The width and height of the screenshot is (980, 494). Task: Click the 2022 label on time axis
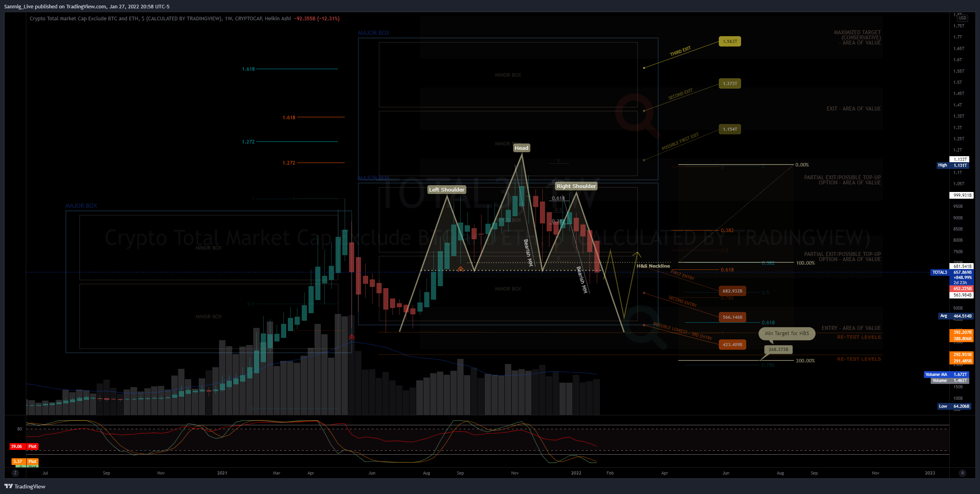coord(576,473)
